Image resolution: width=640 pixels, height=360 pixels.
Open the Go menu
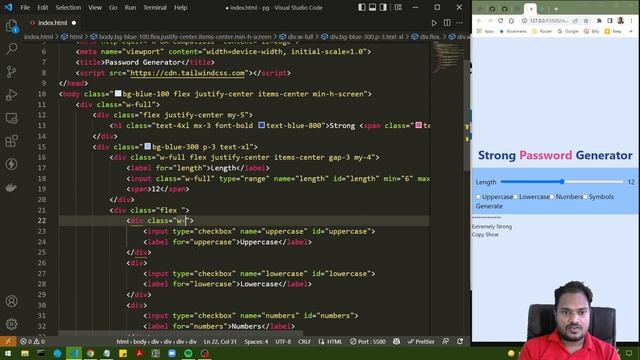coord(113,7)
